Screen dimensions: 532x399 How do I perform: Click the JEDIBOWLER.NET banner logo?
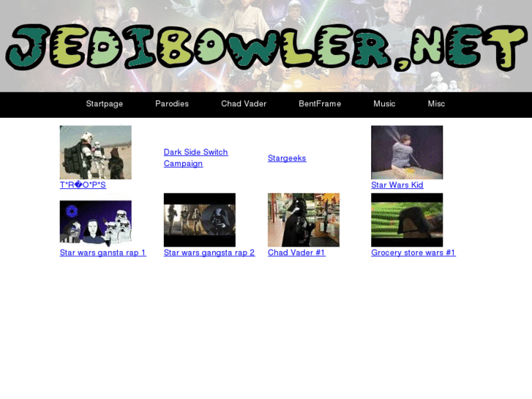(x=266, y=47)
